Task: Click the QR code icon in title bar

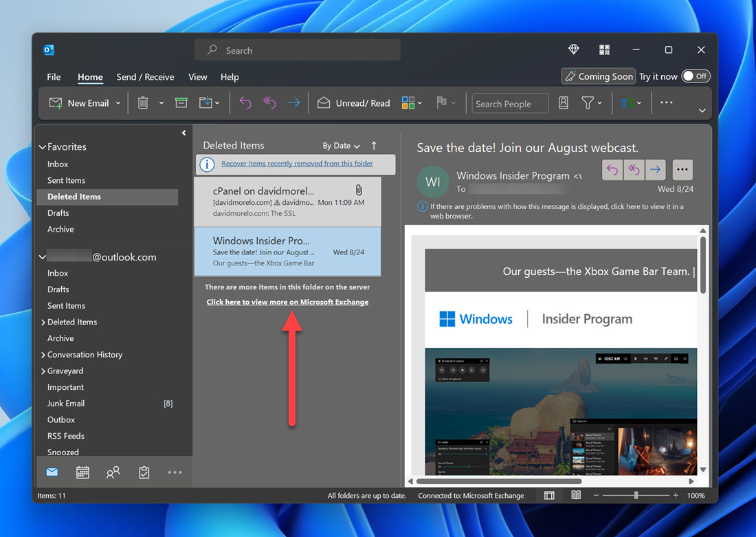Action: pos(604,50)
